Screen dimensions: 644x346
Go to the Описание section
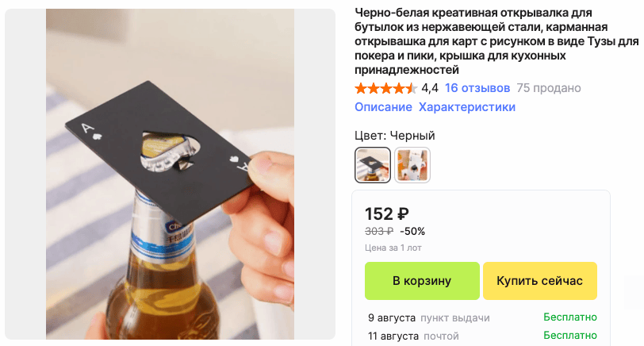383,107
